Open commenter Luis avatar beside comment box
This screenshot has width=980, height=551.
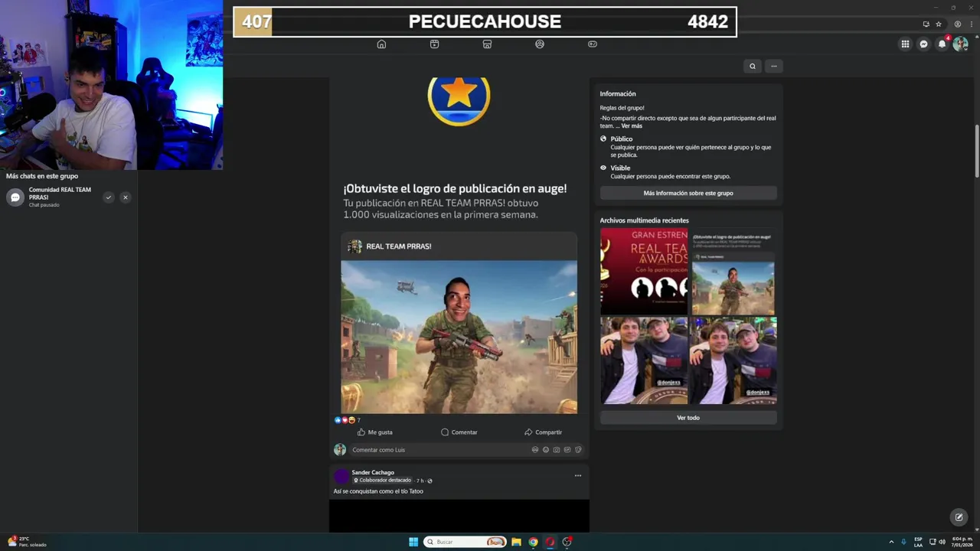(x=340, y=450)
